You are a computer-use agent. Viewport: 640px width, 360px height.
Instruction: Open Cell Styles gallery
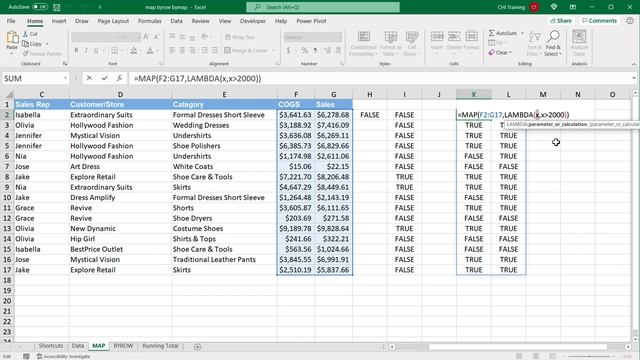pos(411,44)
